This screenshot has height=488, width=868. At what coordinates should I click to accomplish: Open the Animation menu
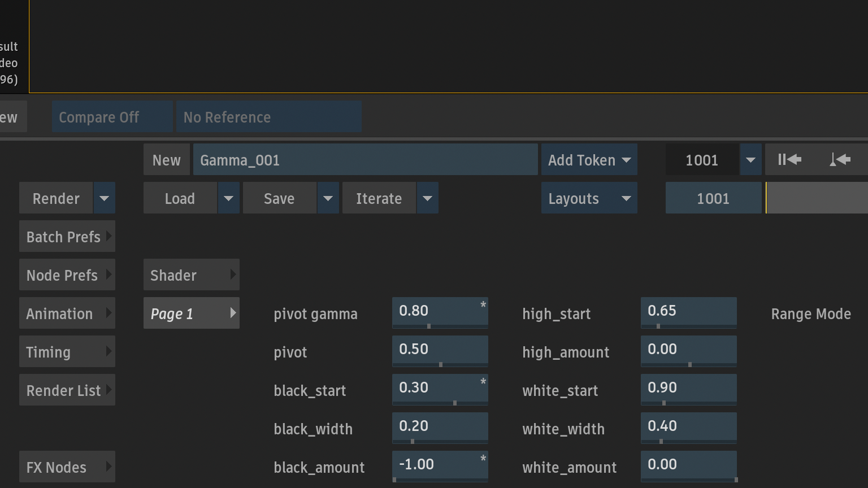[x=67, y=313]
